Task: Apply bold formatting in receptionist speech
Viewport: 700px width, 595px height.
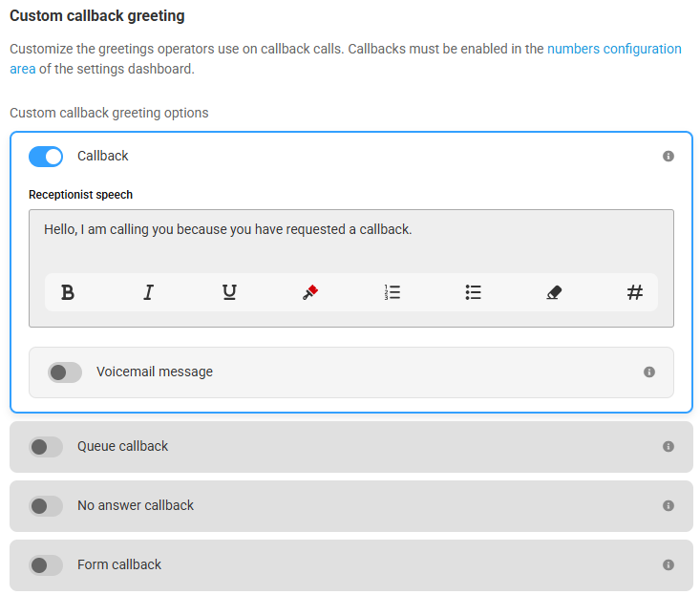Action: coord(68,292)
